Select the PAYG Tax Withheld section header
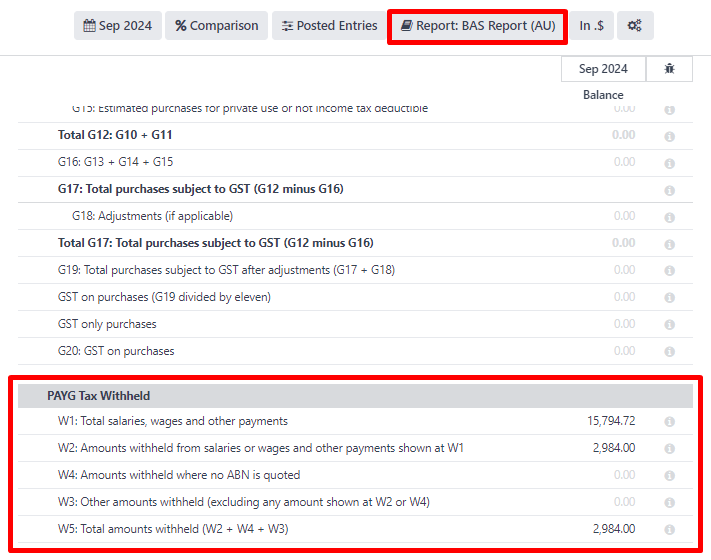This screenshot has width=711, height=560. (99, 396)
